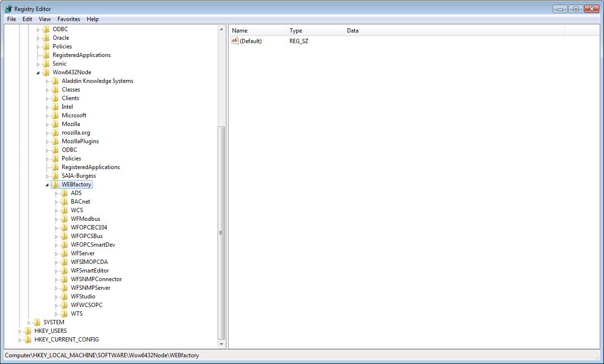The width and height of the screenshot is (604, 364).
Task: Open the Favorites menu
Action: tap(69, 19)
